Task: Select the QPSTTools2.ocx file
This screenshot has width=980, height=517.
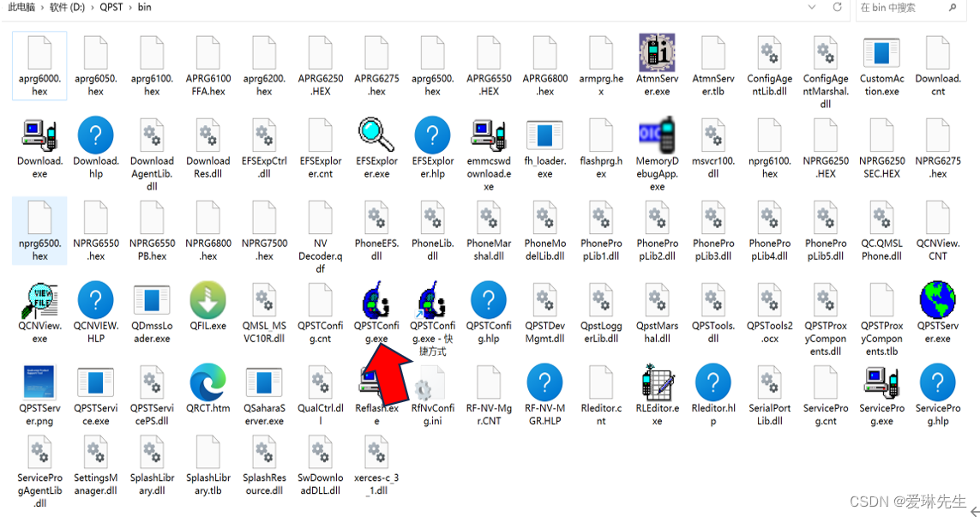Action: (x=769, y=300)
